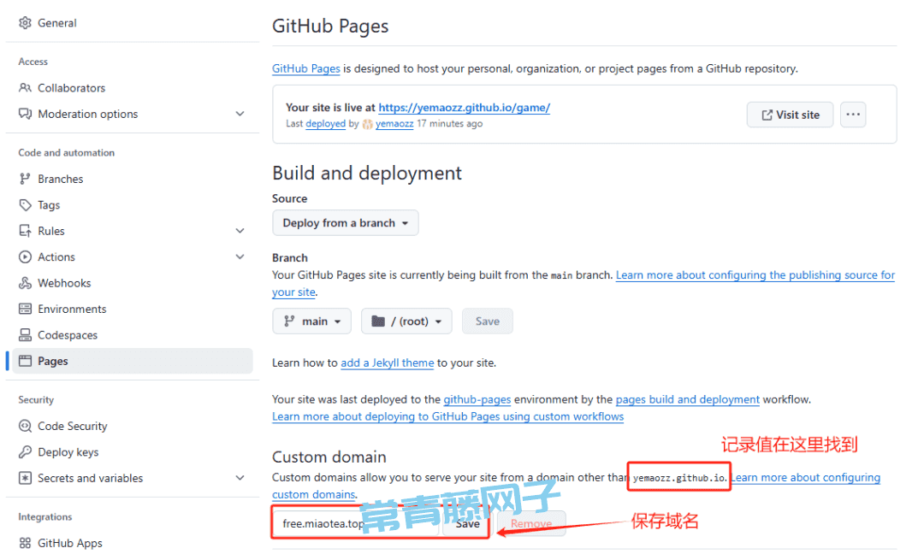
Task: Focus the custom domain input field
Action: 357,523
